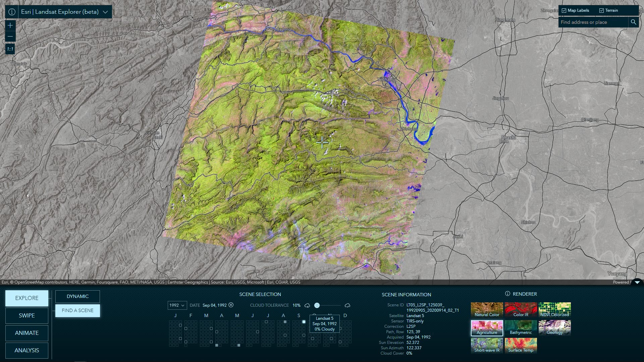644x362 pixels.
Task: Choose the Geology renderer
Action: [554, 328]
